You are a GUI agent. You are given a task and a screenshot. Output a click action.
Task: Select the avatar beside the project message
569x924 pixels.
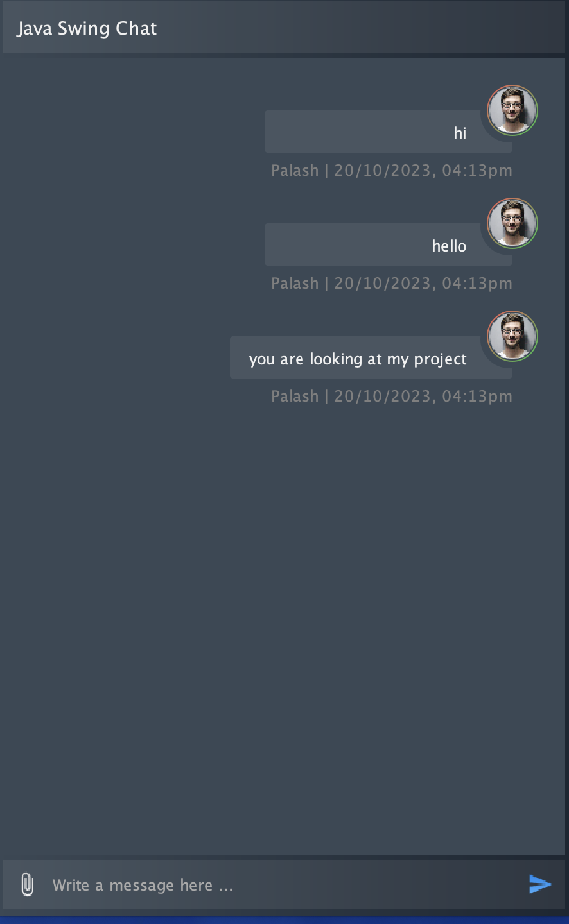[x=512, y=336]
